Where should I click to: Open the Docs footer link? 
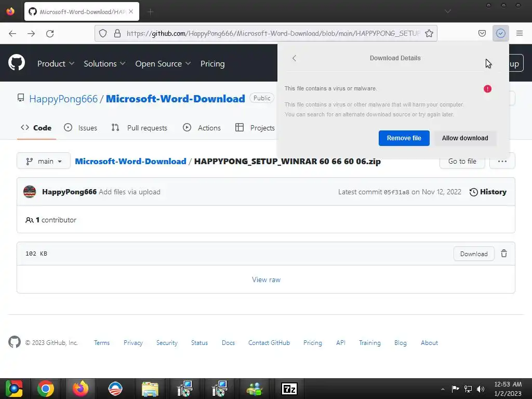pos(229,343)
